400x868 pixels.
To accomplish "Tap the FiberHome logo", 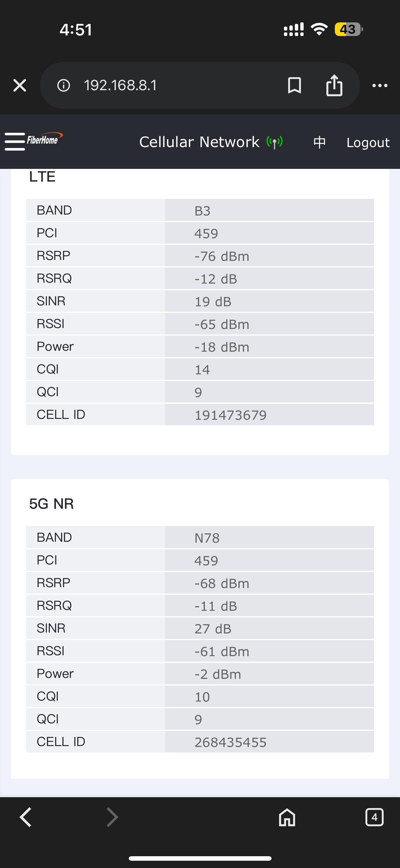I will 45,139.
